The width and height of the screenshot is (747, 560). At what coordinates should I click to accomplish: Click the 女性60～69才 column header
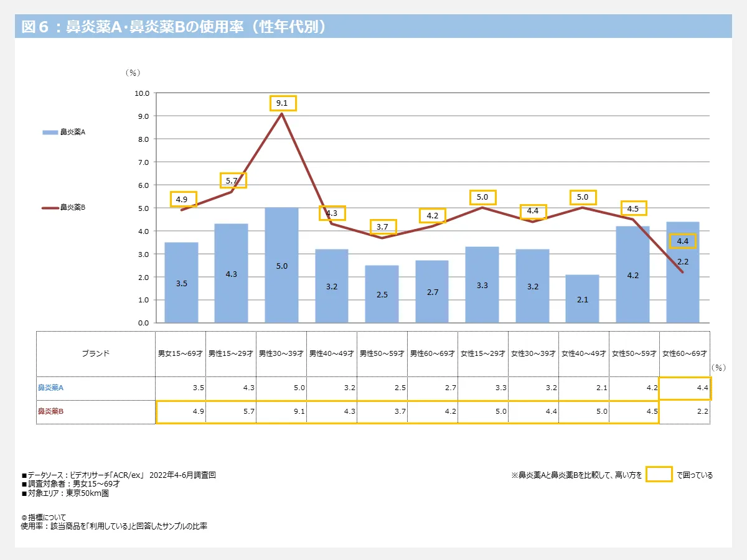[684, 353]
